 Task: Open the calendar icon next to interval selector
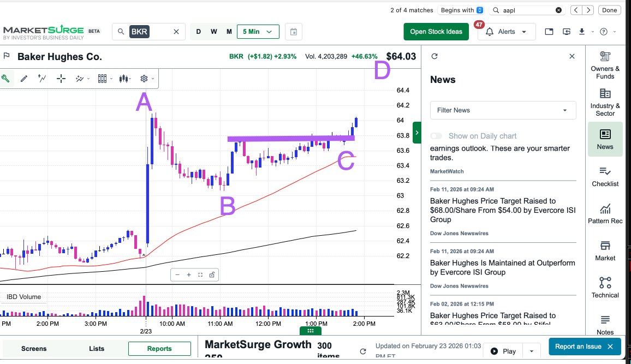pos(293,31)
